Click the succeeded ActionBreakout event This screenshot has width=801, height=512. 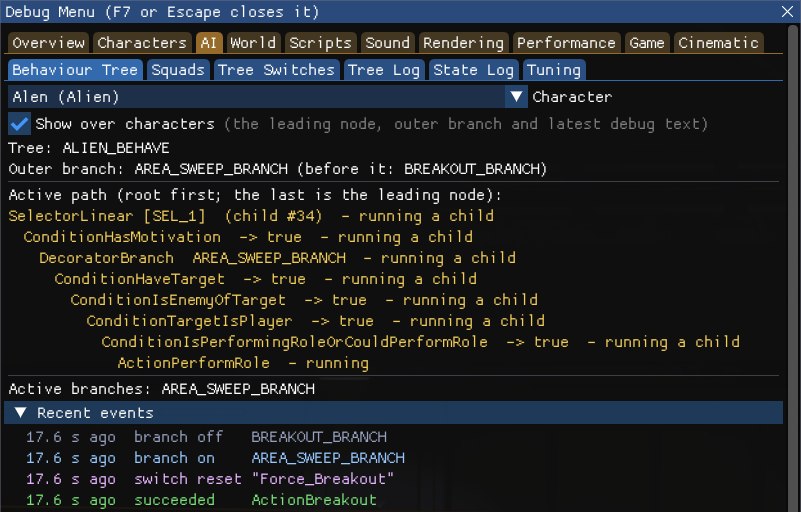pos(201,500)
